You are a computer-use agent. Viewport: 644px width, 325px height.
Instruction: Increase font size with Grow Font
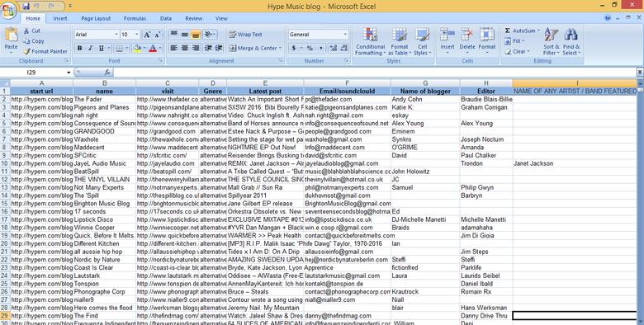(147, 35)
